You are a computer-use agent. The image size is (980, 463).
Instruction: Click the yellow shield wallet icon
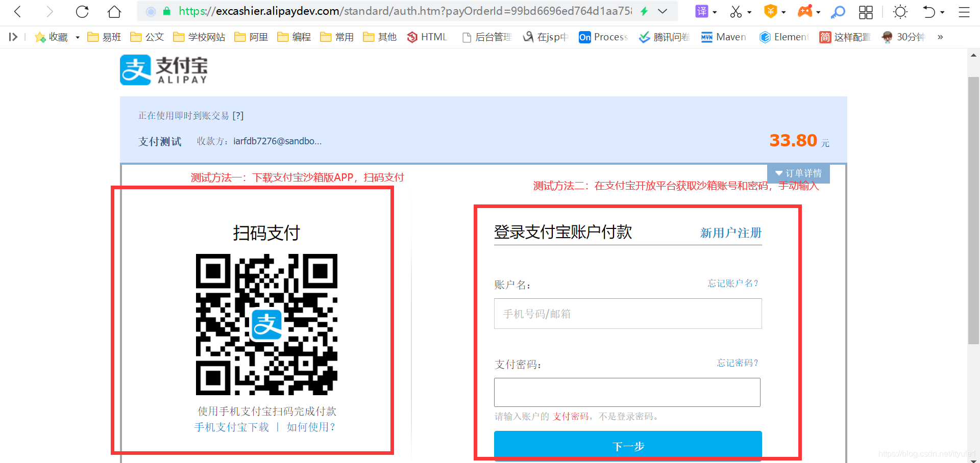point(770,11)
